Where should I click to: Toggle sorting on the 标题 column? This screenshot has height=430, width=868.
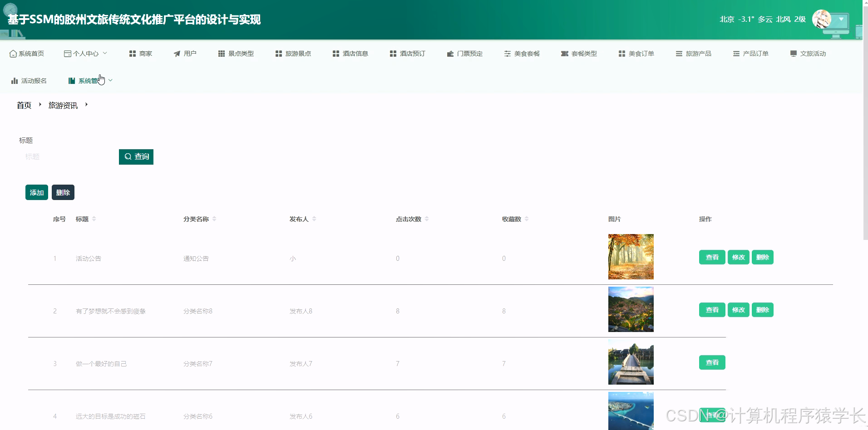tap(94, 218)
